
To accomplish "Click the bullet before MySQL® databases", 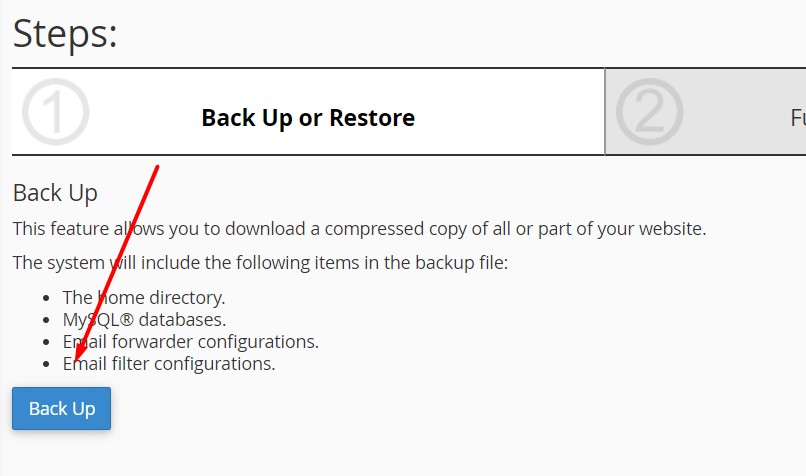I will click(x=50, y=320).
